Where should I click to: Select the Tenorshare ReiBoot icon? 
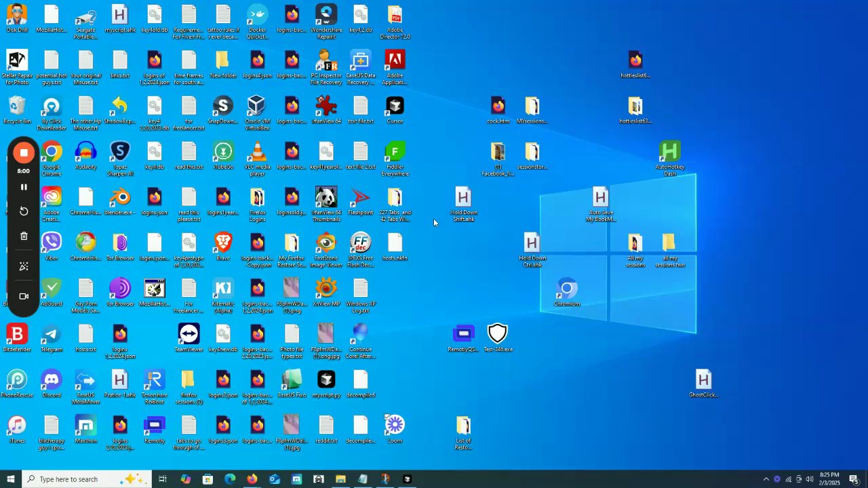pyautogui.click(x=155, y=387)
